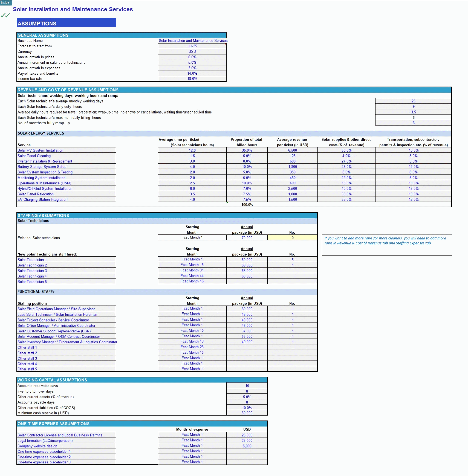Select the Business Name input cell
The height and width of the screenshot is (476, 468).
(x=192, y=41)
